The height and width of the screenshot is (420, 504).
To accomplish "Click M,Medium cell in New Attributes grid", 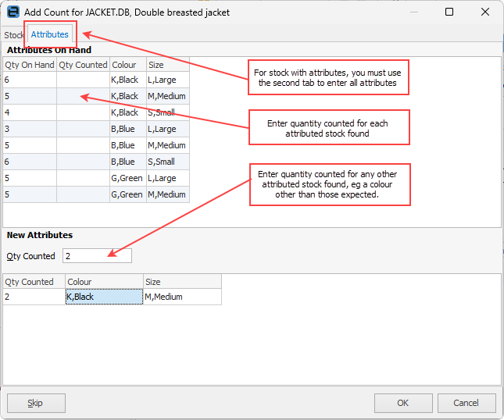I will [x=182, y=297].
